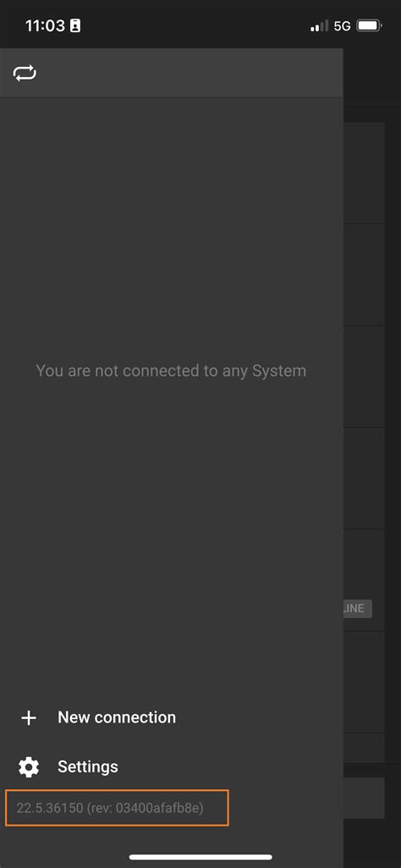
Task: Click the revision hash 03400afafb8e
Action: pyautogui.click(x=159, y=808)
